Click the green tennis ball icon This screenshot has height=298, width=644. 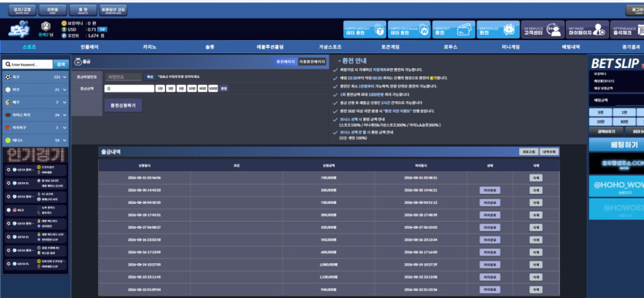point(8,141)
